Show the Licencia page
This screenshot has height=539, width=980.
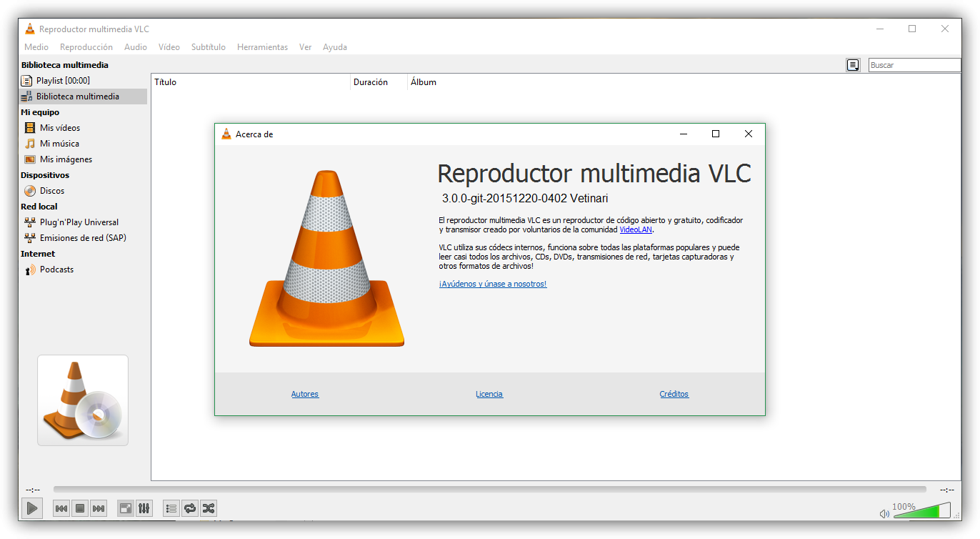tap(489, 394)
